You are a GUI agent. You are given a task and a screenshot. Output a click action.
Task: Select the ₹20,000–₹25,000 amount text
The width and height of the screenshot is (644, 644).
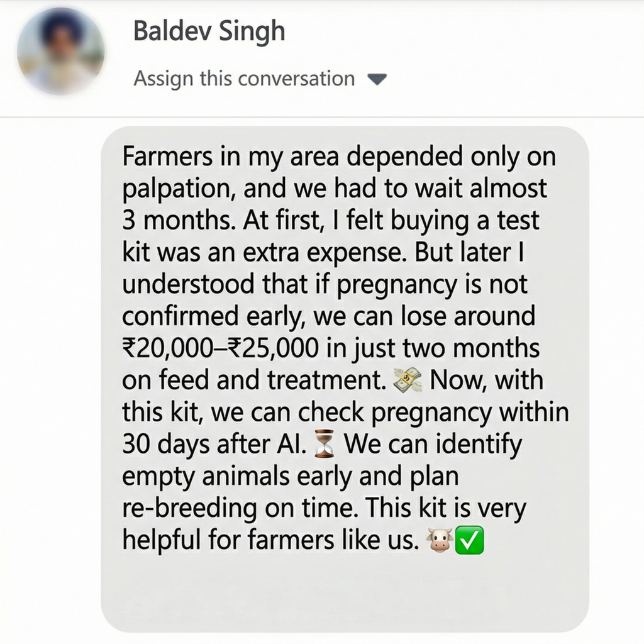click(x=220, y=347)
